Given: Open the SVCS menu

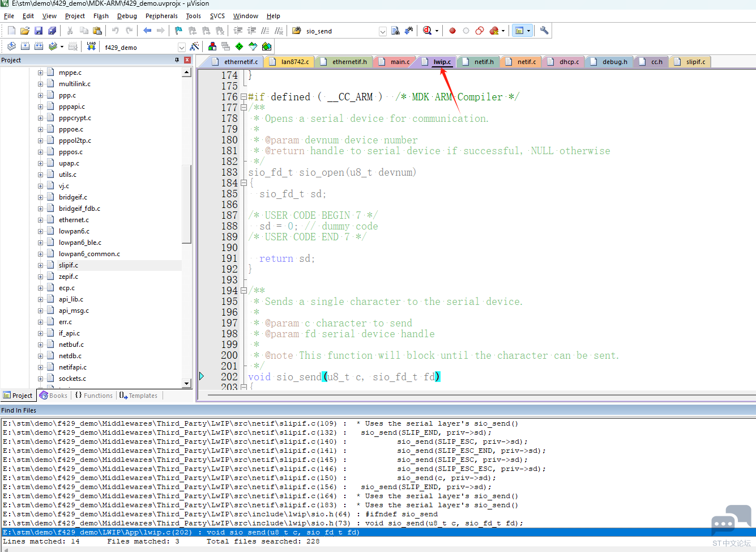Looking at the screenshot, I should point(217,16).
